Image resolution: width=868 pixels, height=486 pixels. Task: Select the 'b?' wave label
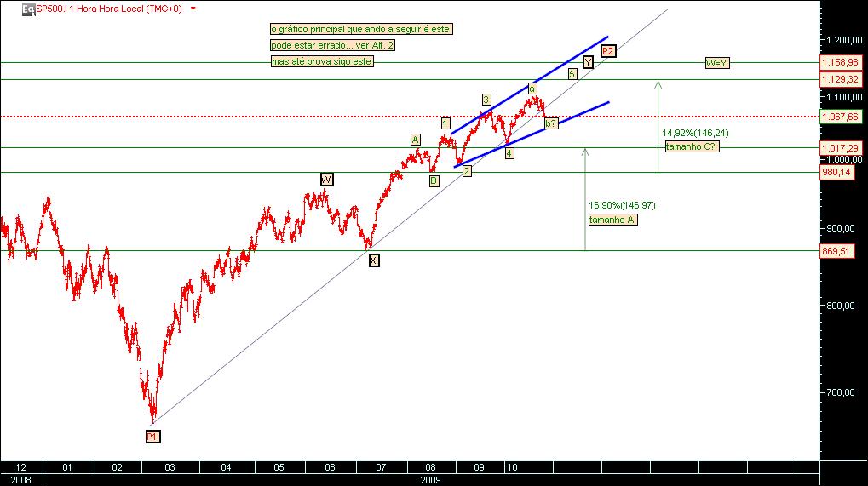(550, 124)
